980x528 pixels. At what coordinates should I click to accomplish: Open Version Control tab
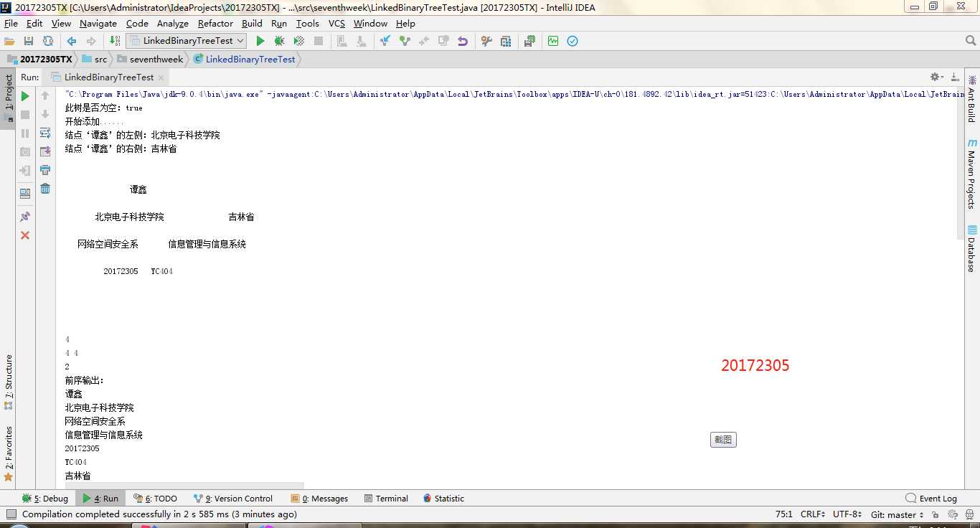tap(233, 499)
